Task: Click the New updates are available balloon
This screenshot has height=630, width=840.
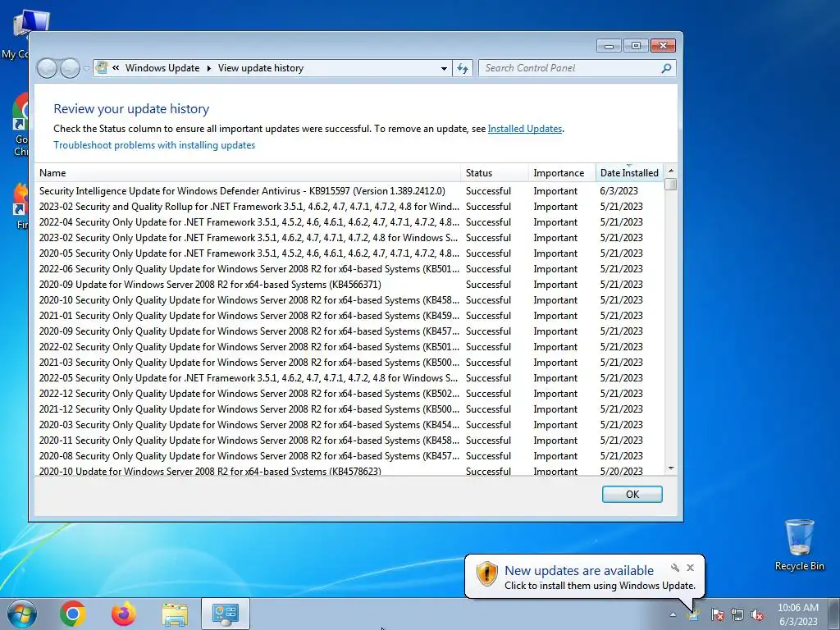Action: tap(584, 577)
